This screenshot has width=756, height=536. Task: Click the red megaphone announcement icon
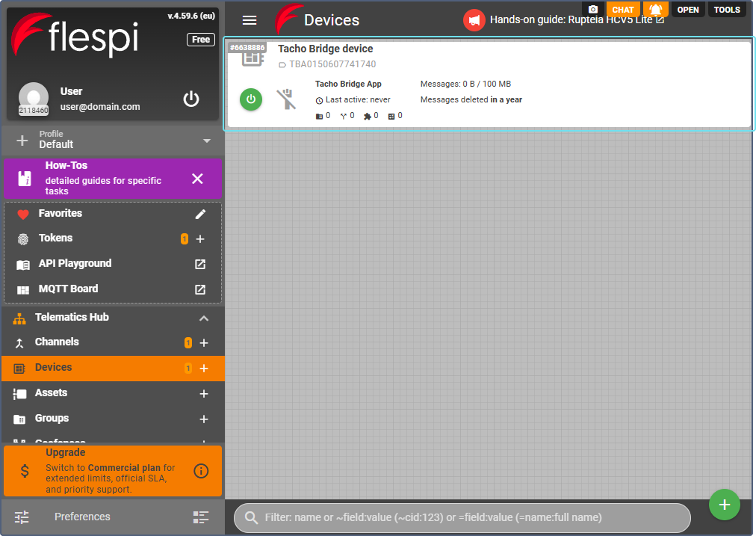(x=474, y=20)
